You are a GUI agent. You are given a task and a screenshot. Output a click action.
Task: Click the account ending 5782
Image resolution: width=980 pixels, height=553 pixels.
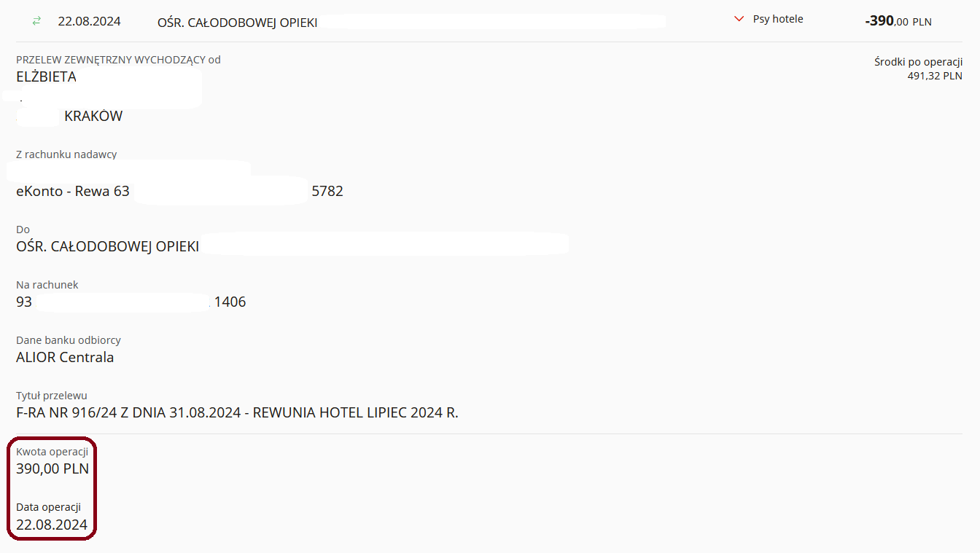click(327, 192)
